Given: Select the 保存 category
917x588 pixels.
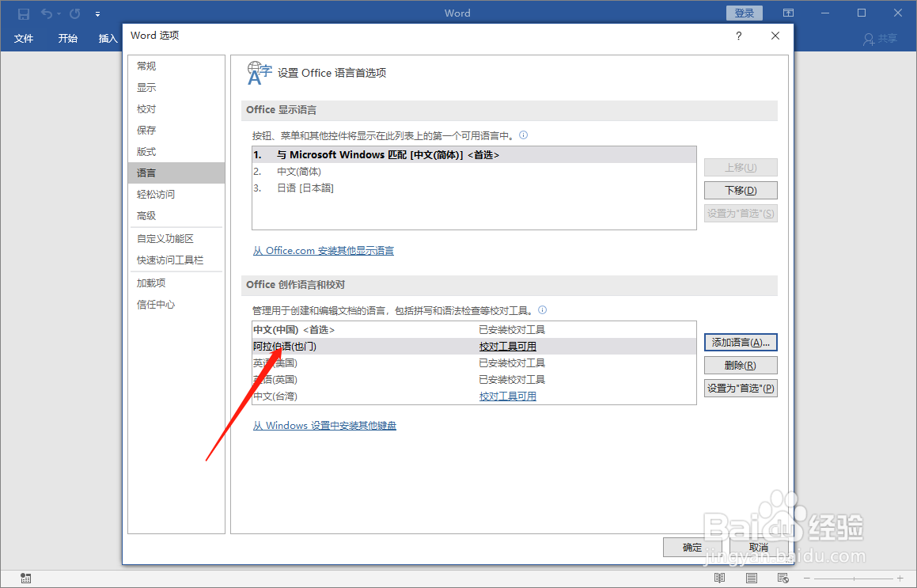Looking at the screenshot, I should (176, 131).
